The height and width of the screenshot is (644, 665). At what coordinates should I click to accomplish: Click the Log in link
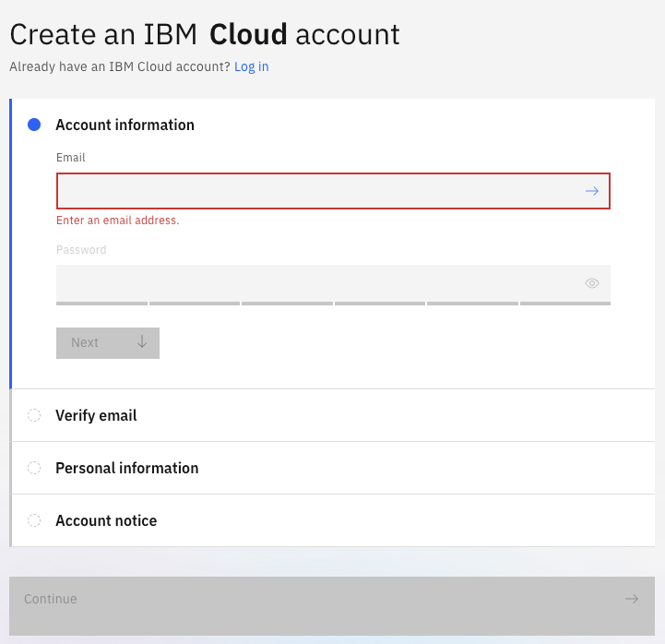point(252,66)
